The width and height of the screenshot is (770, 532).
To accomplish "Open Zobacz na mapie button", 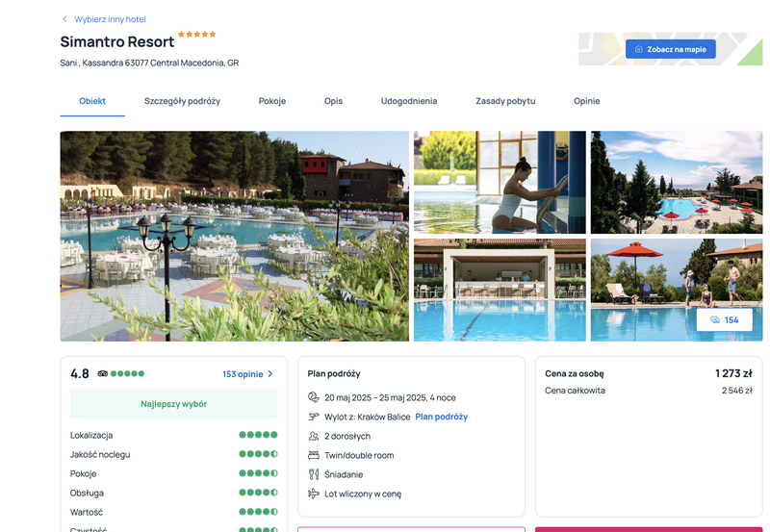I will coord(670,49).
